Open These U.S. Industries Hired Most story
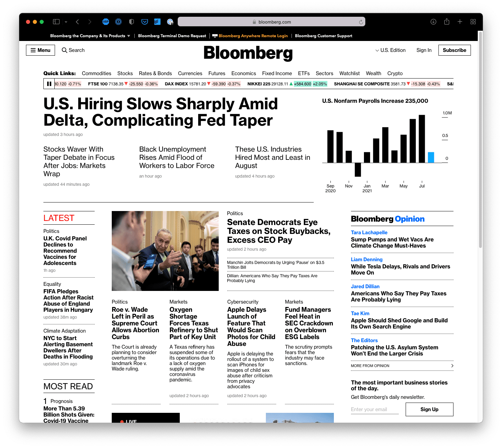This screenshot has height=448, width=502. pyautogui.click(x=273, y=157)
